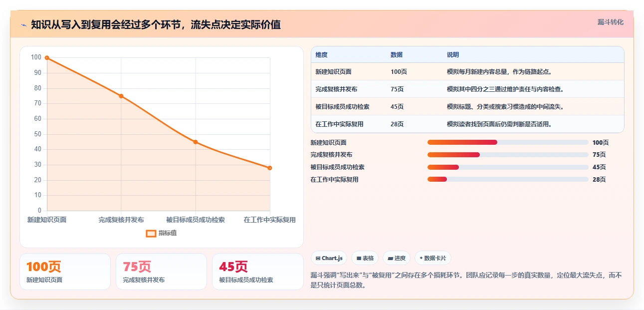644x310 pixels.
Task: Select the 表格 chip
Action: point(365,258)
